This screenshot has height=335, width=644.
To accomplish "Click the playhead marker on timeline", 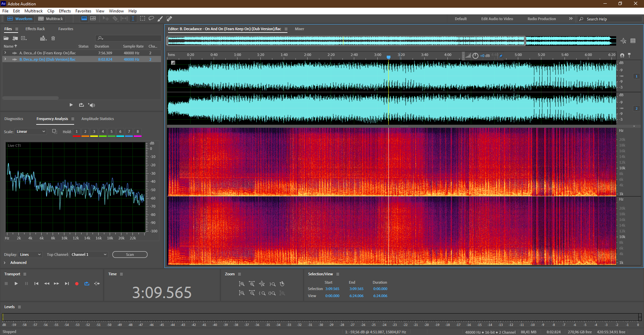I will point(388,57).
